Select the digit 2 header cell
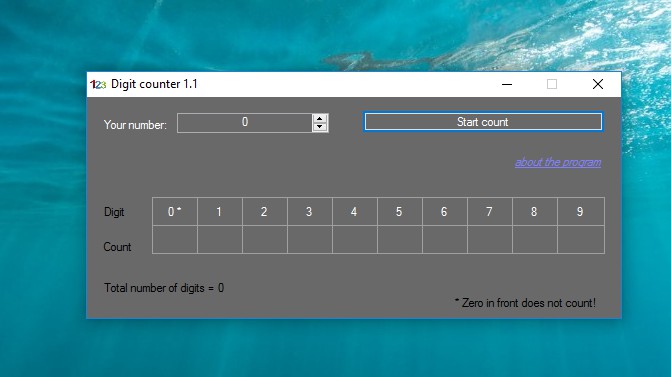Viewport: 671px width, 377px height. coord(265,211)
